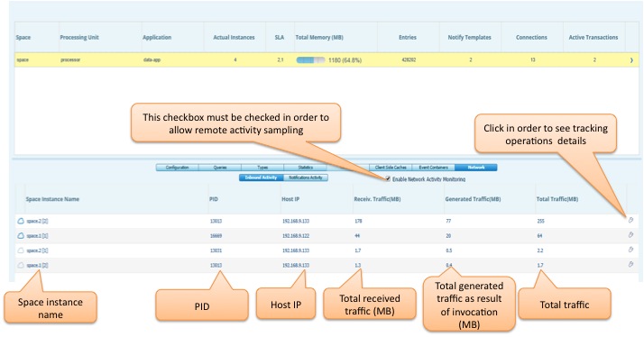This screenshot has width=644, height=337.
Task: Click the grey cloud icon beside space.2 [1]
Action: (x=21, y=250)
